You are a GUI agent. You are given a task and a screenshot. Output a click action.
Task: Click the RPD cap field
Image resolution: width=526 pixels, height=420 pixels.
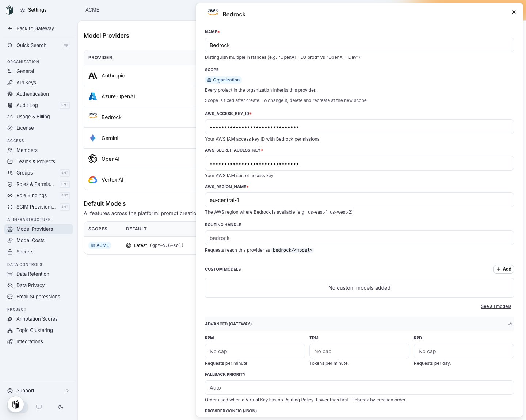(464, 351)
